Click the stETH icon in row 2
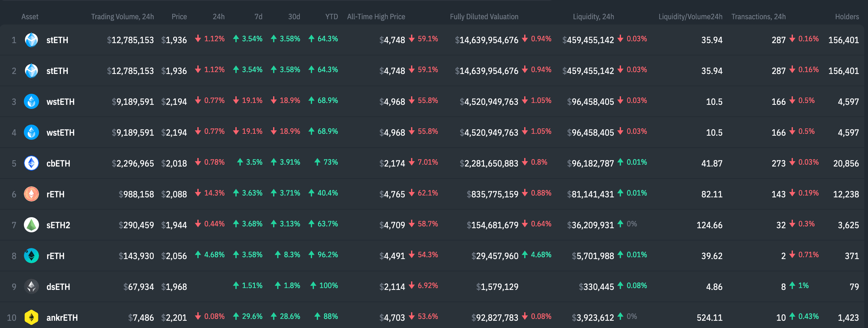The height and width of the screenshot is (328, 868). pos(31,71)
